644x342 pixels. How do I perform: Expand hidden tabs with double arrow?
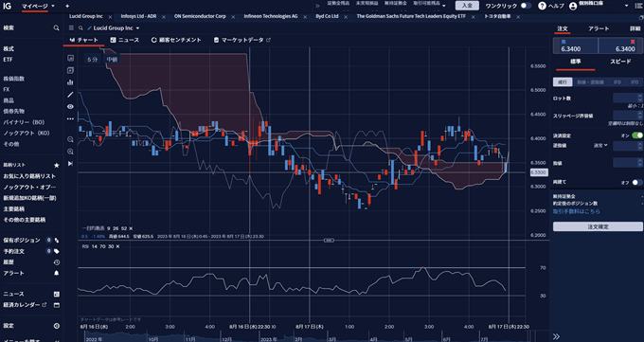(317, 6)
